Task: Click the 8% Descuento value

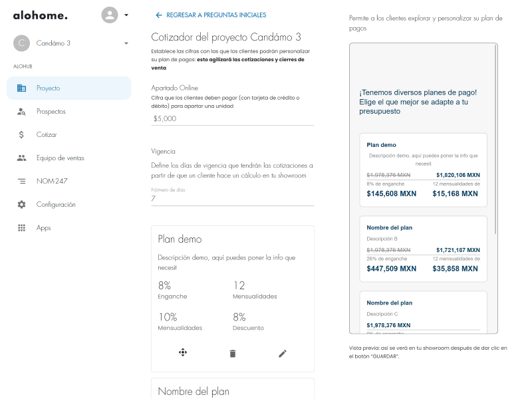Action: 239,317
